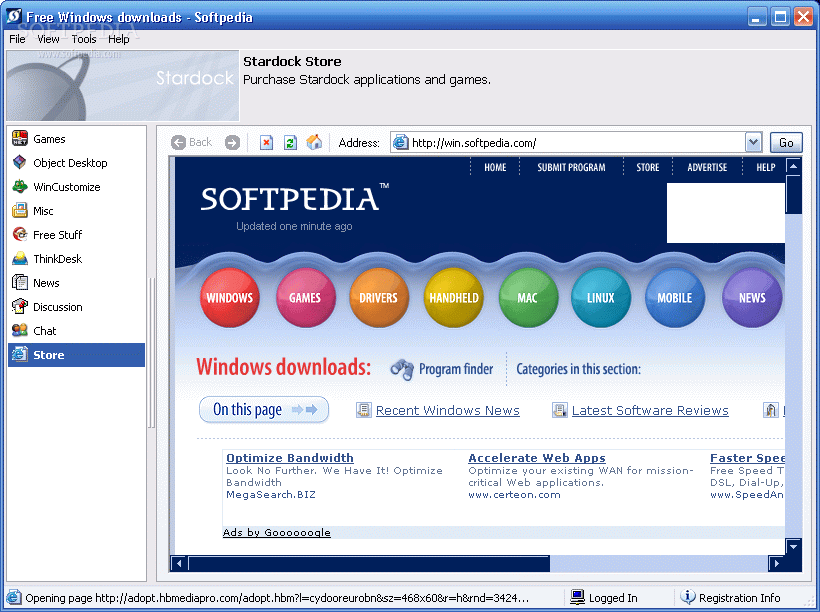820x612 pixels.
Task: Open the File menu
Action: 17,39
